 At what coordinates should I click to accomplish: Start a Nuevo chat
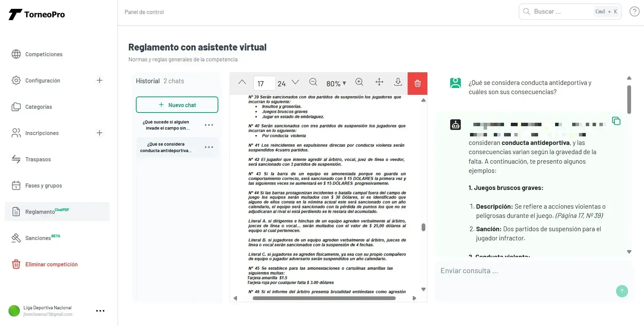click(x=177, y=105)
